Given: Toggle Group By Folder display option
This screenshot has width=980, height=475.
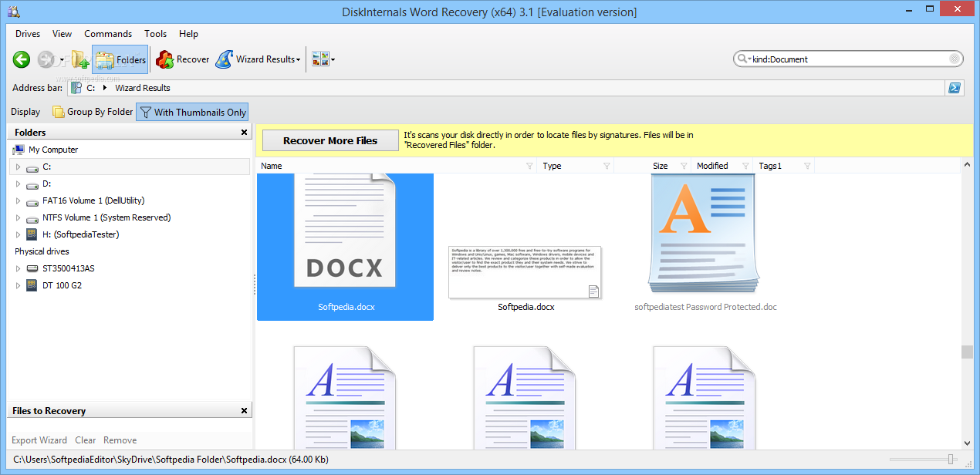Looking at the screenshot, I should [93, 112].
